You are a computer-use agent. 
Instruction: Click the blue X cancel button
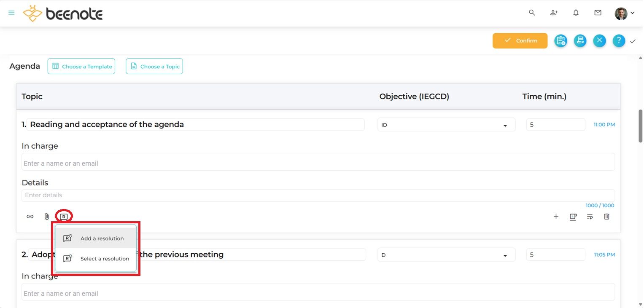tap(599, 41)
